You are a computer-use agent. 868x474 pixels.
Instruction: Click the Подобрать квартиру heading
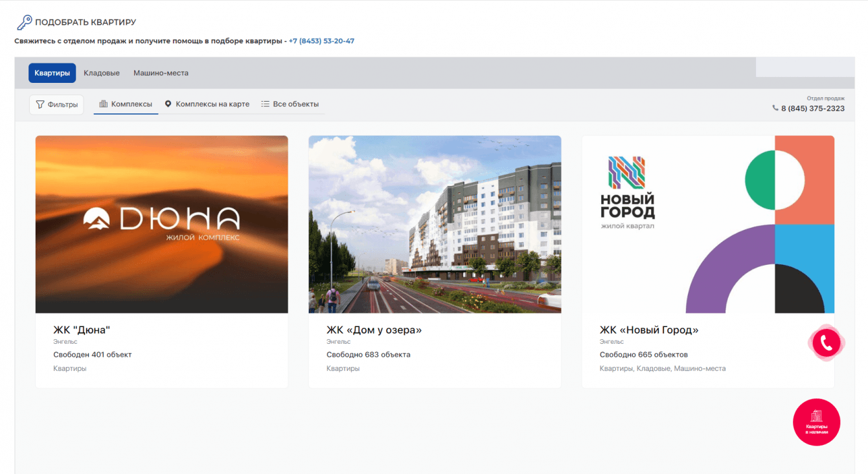click(x=86, y=23)
